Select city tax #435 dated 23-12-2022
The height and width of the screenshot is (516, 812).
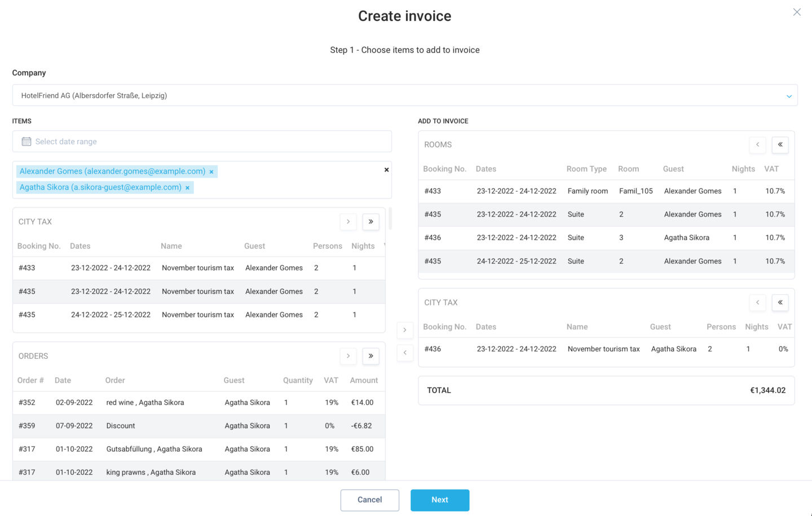pyautogui.click(x=199, y=292)
